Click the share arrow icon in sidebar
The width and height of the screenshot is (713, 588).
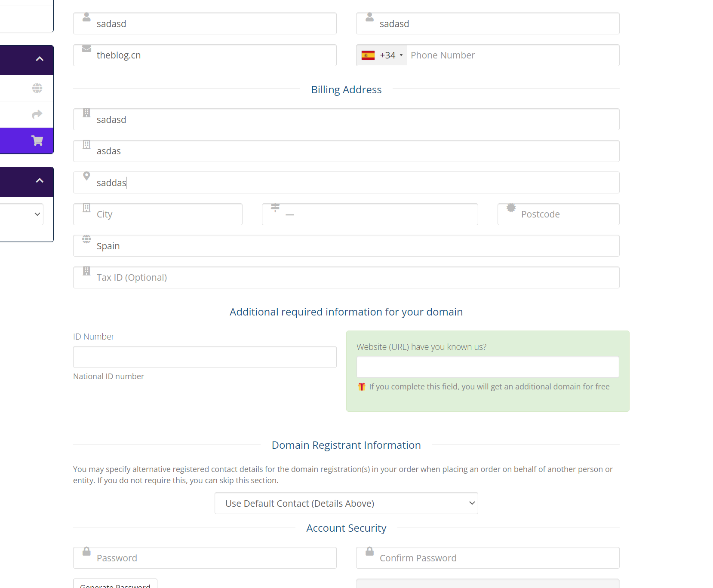tap(37, 114)
